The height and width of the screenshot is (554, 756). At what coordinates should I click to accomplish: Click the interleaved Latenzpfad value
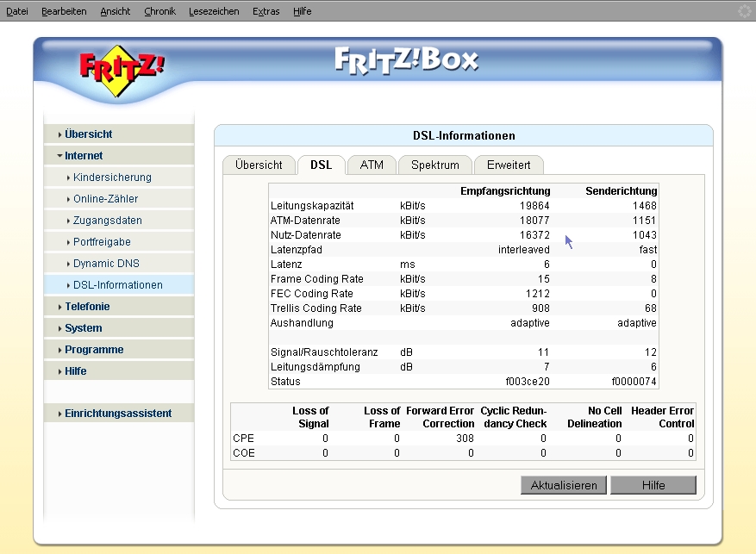[523, 250]
